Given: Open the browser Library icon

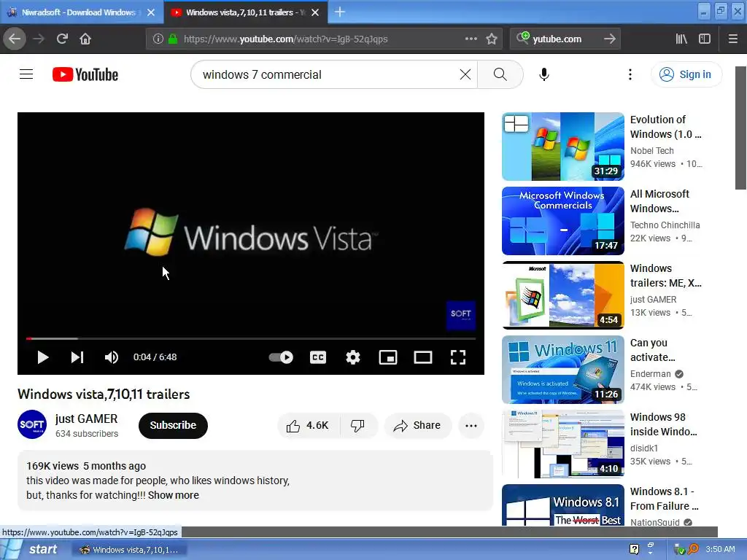Looking at the screenshot, I should (x=681, y=39).
